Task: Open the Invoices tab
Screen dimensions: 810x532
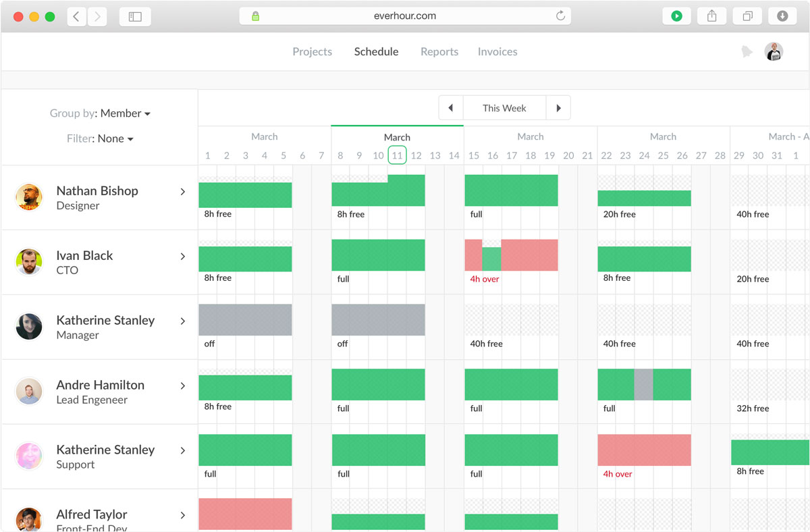Action: tap(497, 52)
